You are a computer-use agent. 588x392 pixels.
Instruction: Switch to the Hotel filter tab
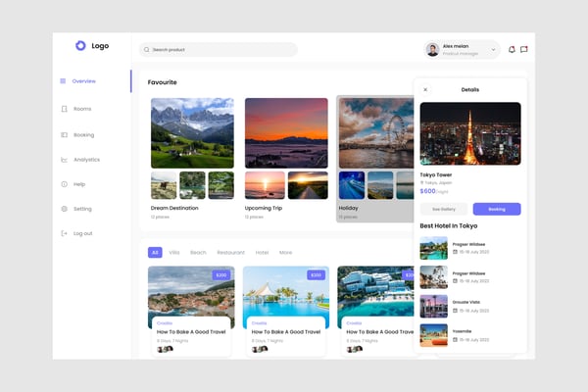pos(262,253)
